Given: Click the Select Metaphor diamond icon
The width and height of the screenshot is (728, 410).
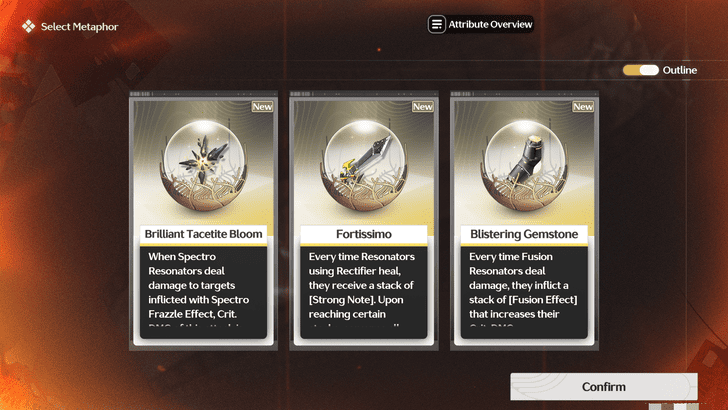Looking at the screenshot, I should 29,26.
